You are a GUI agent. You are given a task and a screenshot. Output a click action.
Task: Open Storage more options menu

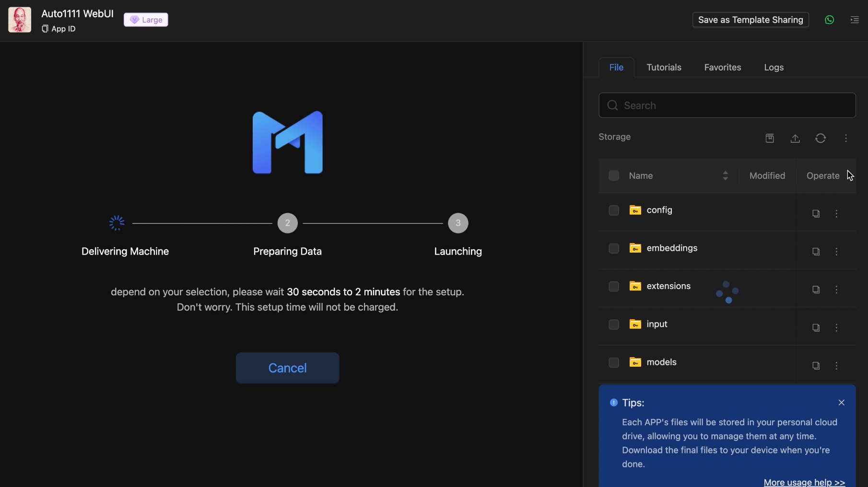[x=846, y=138]
